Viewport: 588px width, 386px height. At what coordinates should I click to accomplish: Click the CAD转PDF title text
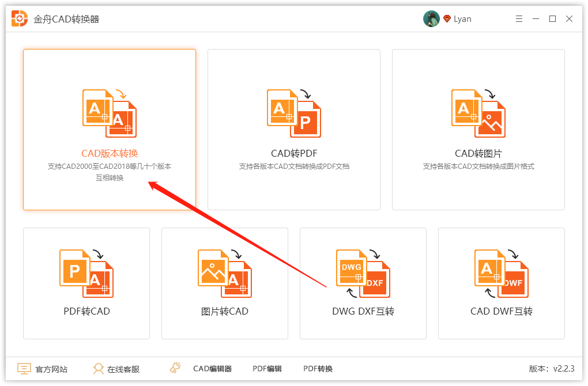point(294,153)
